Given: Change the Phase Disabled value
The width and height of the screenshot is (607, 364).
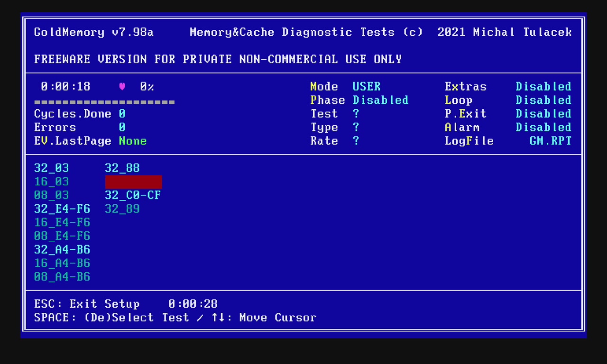Looking at the screenshot, I should (380, 100).
